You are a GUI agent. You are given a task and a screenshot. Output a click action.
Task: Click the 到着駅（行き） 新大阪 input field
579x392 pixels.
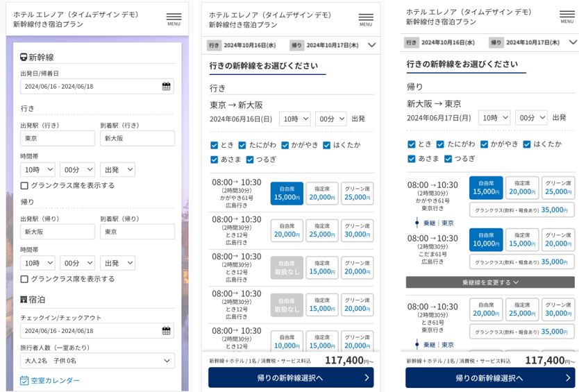click(x=137, y=139)
